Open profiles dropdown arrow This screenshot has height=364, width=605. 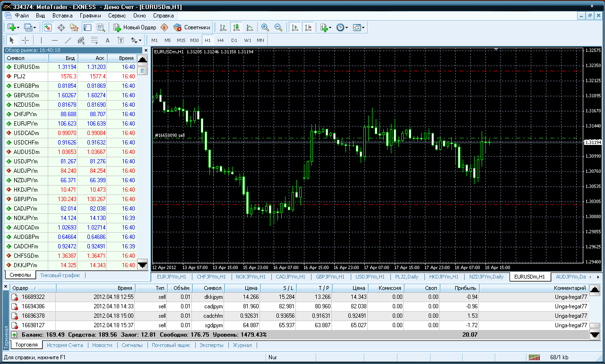point(35,27)
